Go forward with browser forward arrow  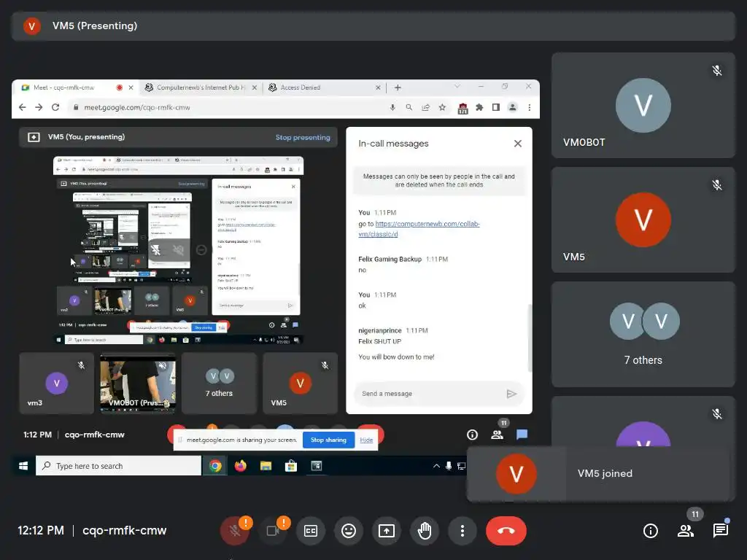39,108
